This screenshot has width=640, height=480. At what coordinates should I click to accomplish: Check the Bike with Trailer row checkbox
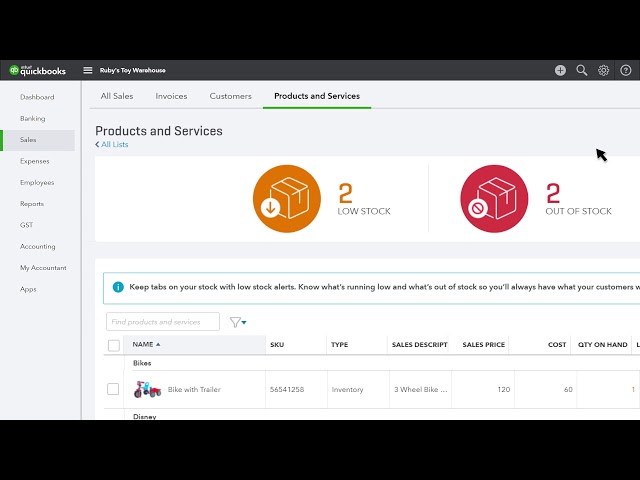click(113, 389)
